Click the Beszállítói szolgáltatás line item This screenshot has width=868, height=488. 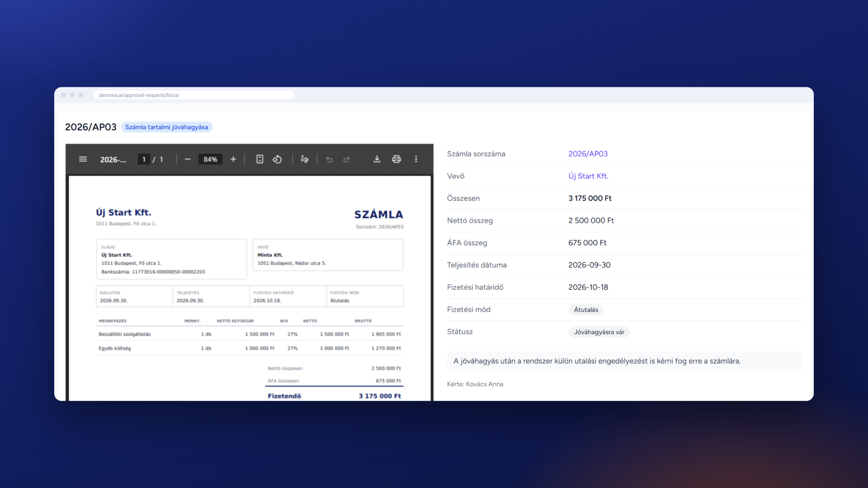point(124,334)
